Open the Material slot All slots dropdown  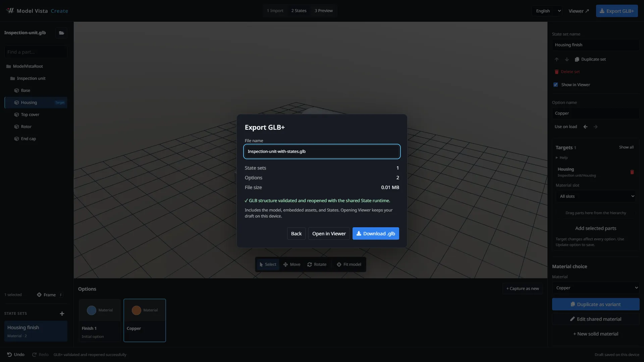point(596,196)
